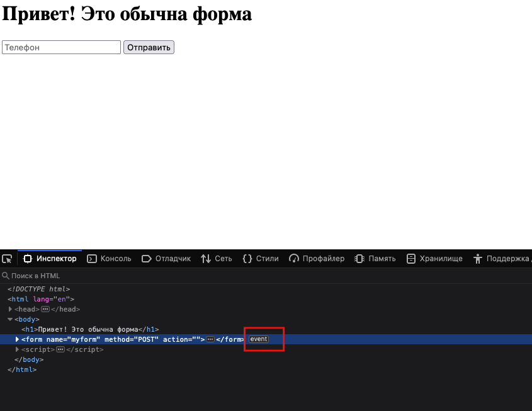The width and height of the screenshot is (532, 411).
Task: Open the Отладчик tab
Action: tap(166, 259)
